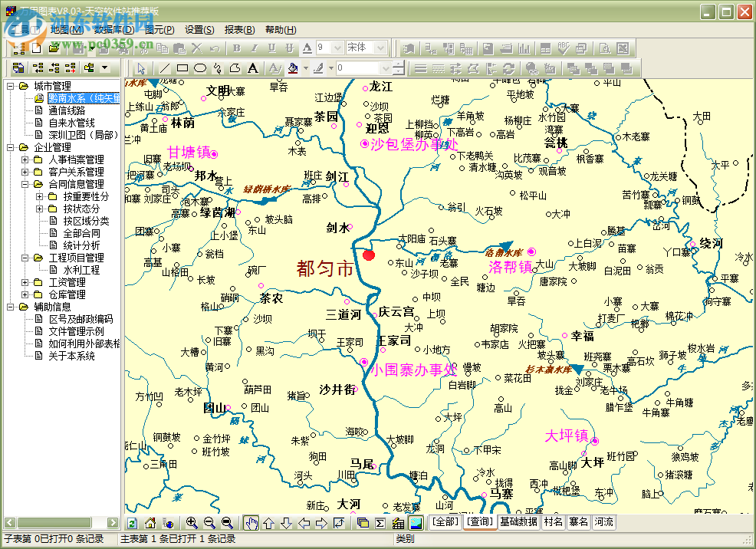
Task: Activate the Zoom In magnifier tool
Action: tap(192, 523)
